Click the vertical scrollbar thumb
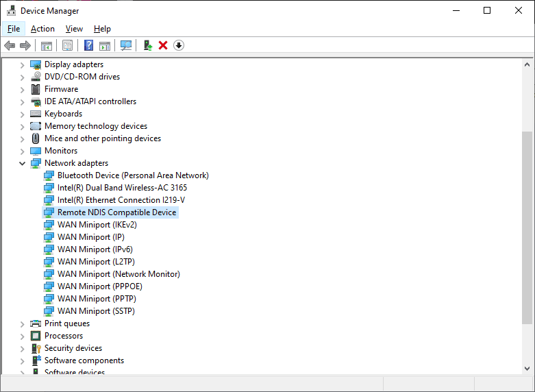The width and height of the screenshot is (535, 392). (x=527, y=228)
